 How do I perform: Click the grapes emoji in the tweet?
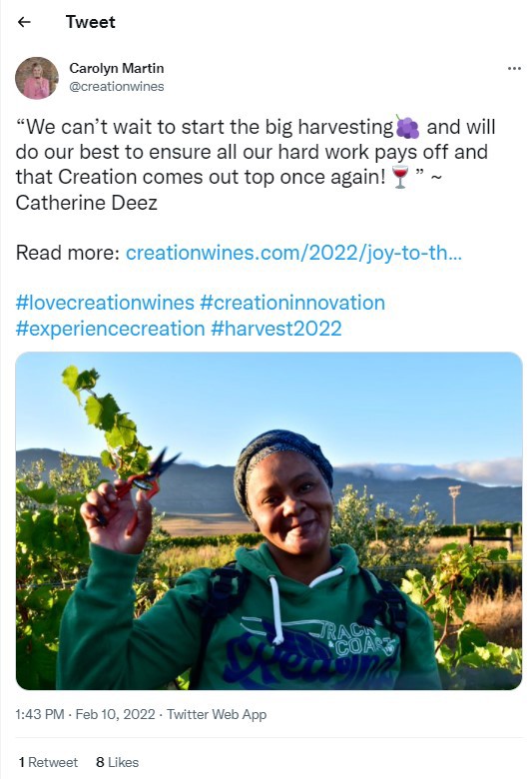(x=407, y=127)
